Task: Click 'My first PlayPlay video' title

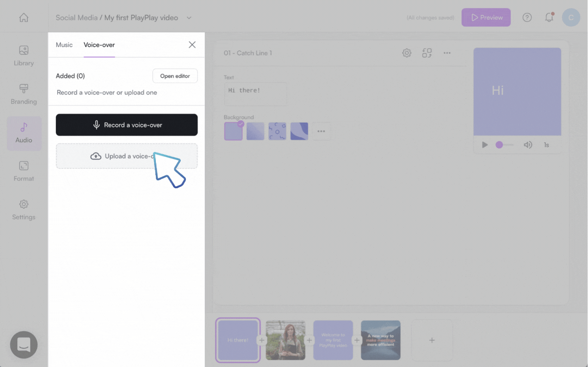Action: [141, 18]
